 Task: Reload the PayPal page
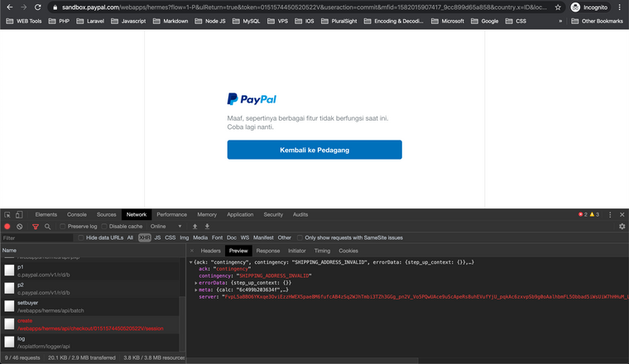click(x=38, y=7)
